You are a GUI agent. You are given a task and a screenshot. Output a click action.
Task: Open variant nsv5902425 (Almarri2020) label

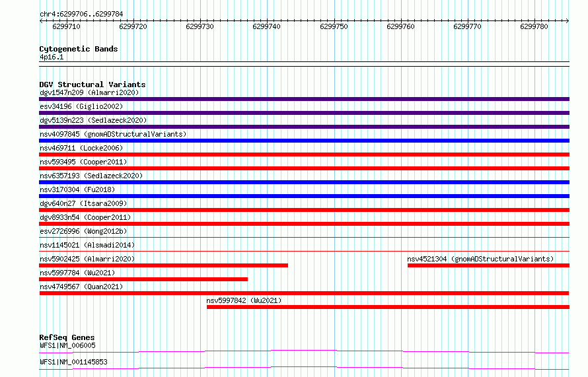[87, 259]
